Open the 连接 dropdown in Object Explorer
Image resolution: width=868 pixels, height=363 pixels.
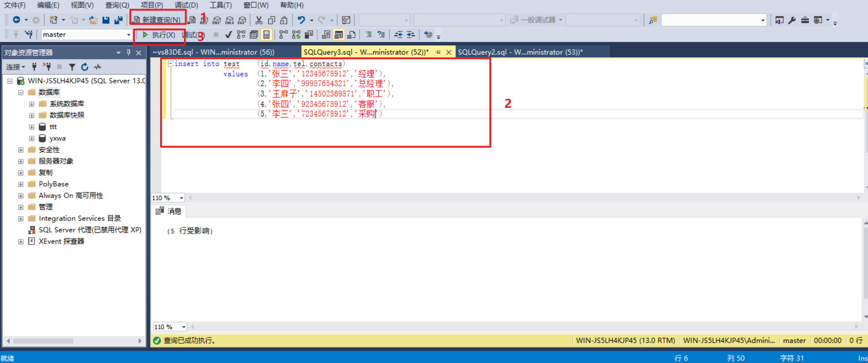15,67
